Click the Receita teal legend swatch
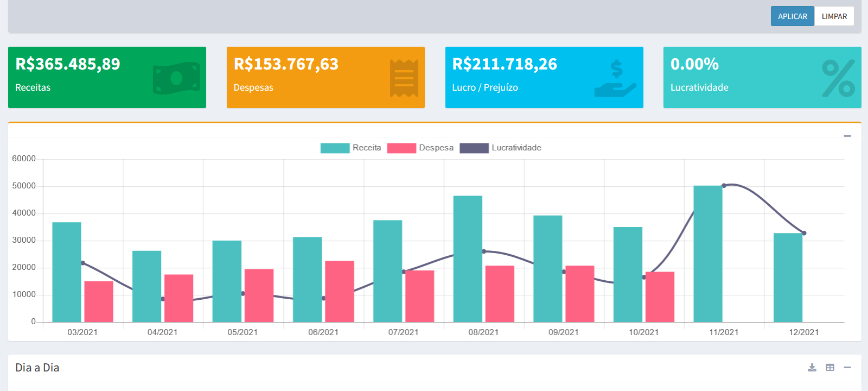Image resolution: width=868 pixels, height=391 pixels. tap(335, 148)
